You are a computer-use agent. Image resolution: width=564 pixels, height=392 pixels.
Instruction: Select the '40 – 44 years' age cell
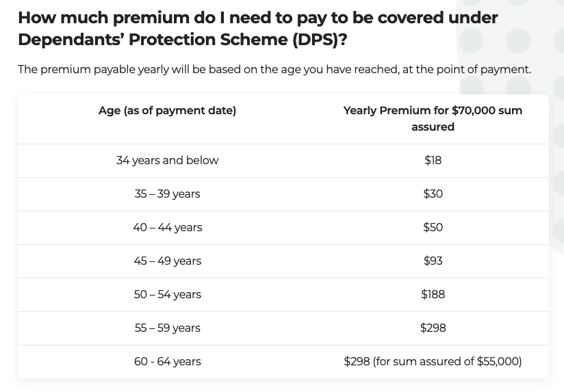167,227
